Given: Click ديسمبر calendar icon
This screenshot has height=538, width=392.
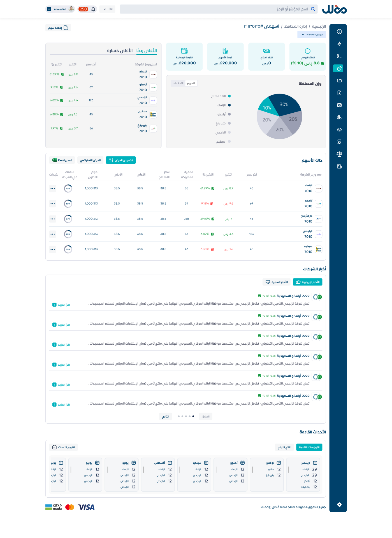Looking at the screenshot, I should (315, 463).
